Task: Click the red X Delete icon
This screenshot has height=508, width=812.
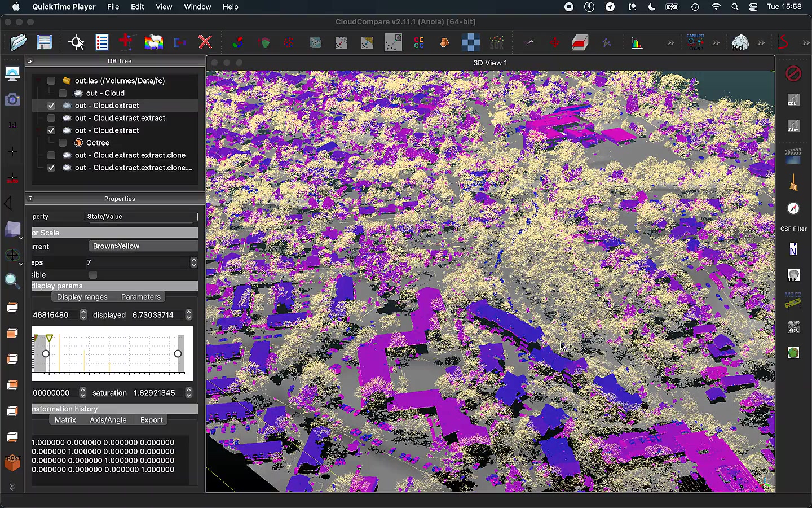Action: tap(205, 42)
